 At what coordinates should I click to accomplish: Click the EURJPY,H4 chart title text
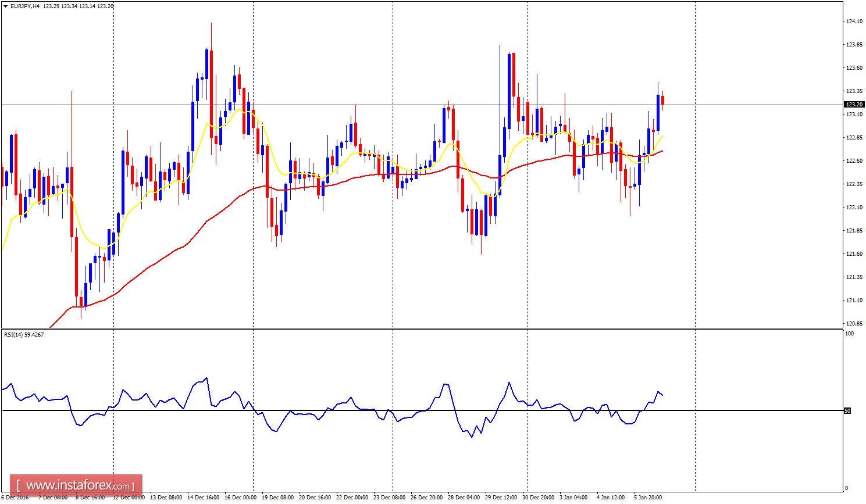[x=25, y=6]
